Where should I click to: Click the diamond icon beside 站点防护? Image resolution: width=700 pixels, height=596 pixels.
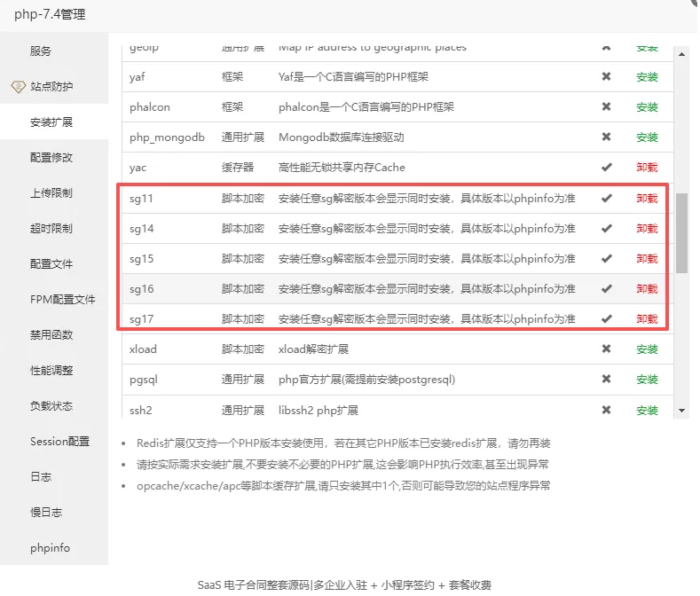click(x=19, y=87)
